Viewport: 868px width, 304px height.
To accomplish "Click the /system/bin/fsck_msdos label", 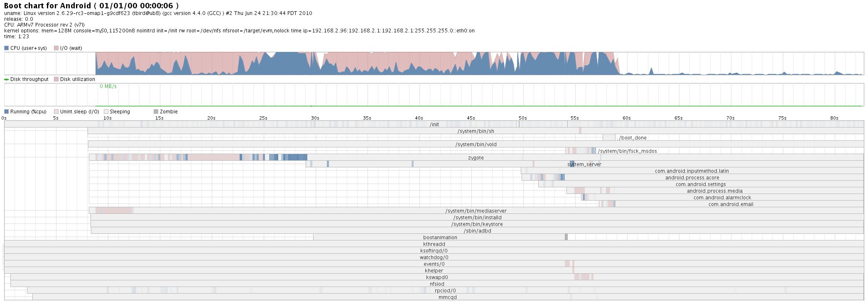I will tap(627, 151).
